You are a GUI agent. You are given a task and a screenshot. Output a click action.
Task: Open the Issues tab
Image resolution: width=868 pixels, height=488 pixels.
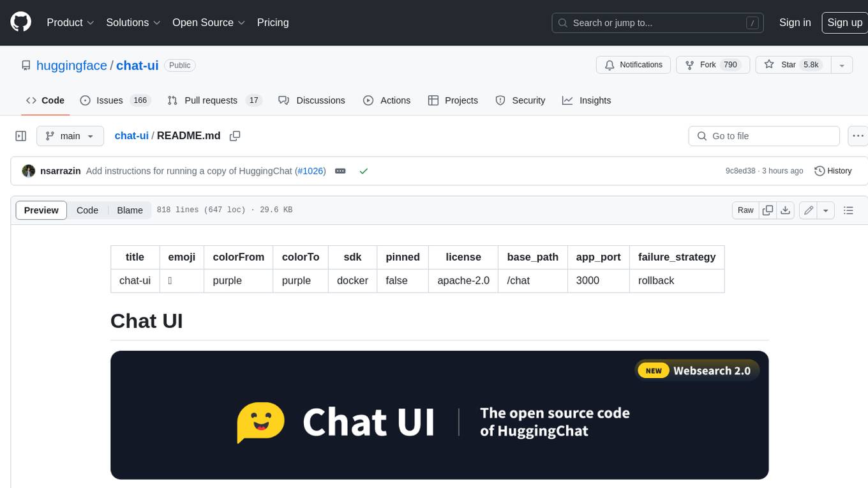[115, 100]
